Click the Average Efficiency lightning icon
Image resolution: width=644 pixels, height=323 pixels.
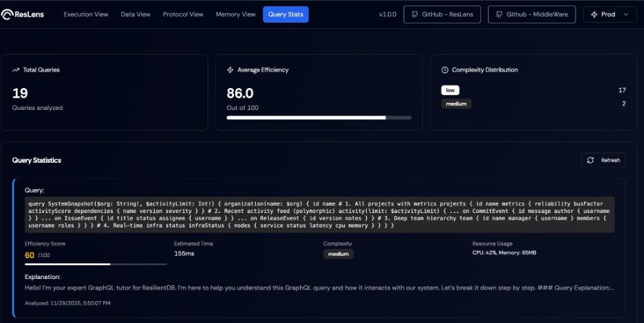[230, 70]
